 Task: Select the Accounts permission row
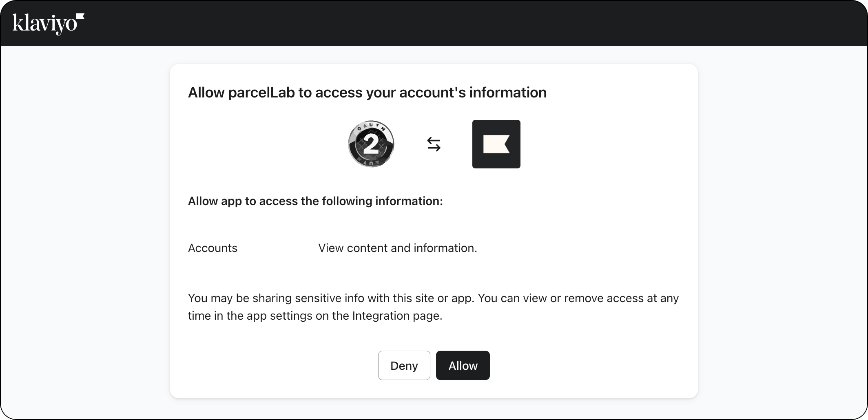pos(212,248)
